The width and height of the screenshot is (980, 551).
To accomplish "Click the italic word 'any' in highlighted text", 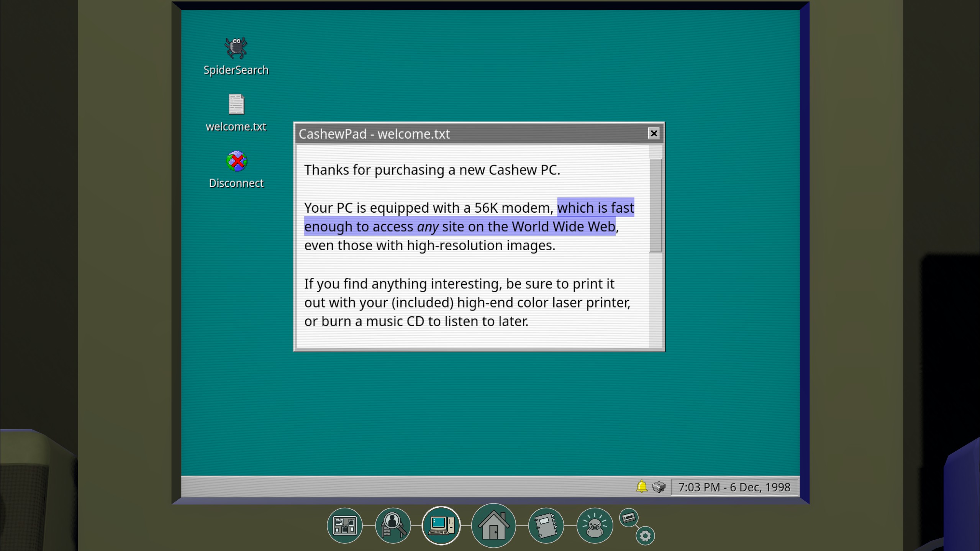I will coord(428,227).
